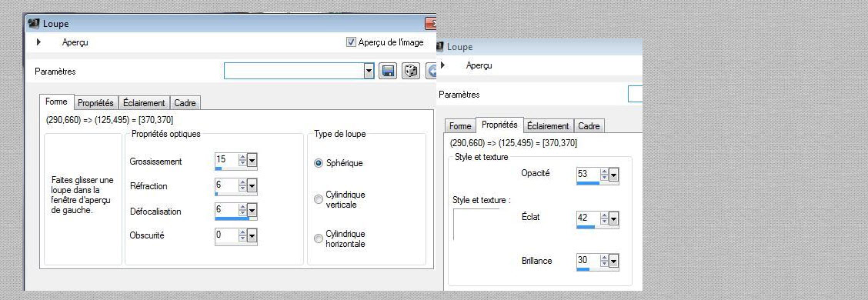Image resolution: width=868 pixels, height=300 pixels.
Task: Expand the Aperçu triangle in left window
Action: pyautogui.click(x=38, y=42)
